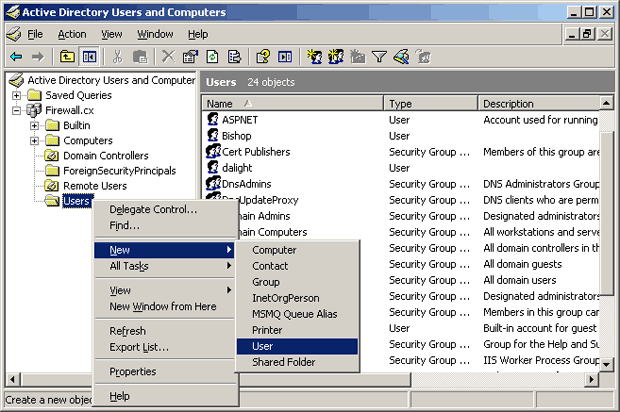Select Computer in the New submenu
Image resolution: width=620 pixels, height=412 pixels.
click(x=297, y=250)
